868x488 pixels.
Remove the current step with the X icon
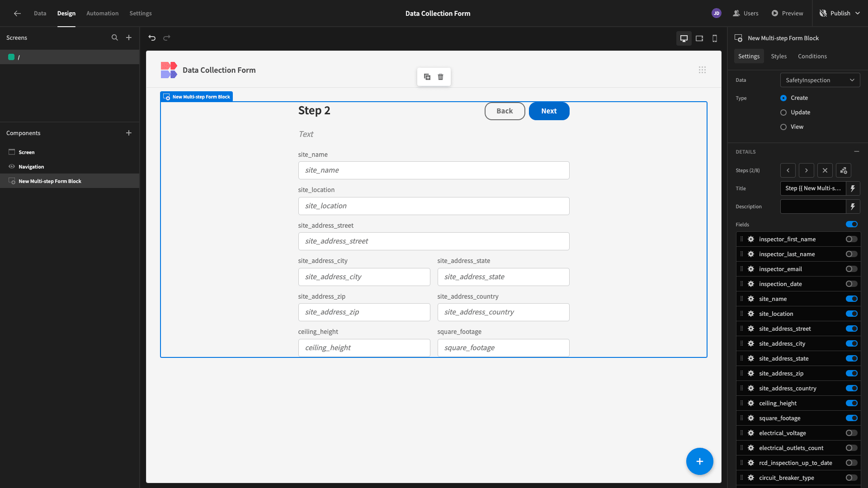[825, 170]
